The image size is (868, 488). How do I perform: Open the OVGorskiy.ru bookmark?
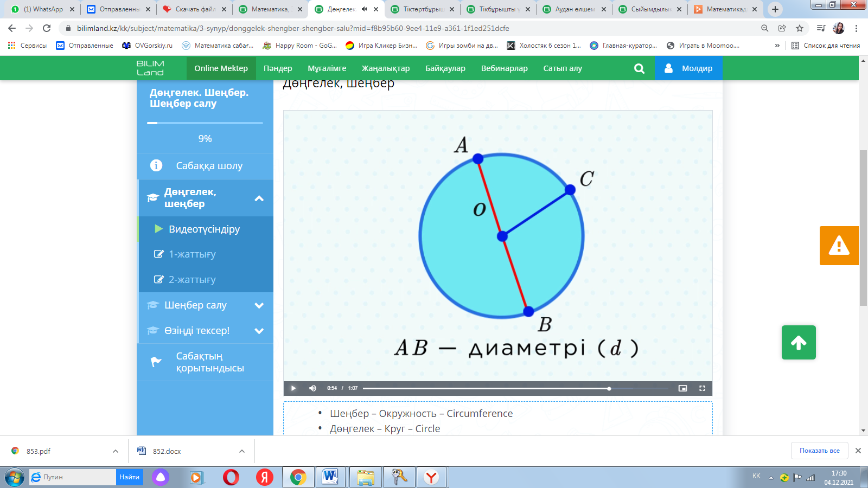[x=148, y=46]
